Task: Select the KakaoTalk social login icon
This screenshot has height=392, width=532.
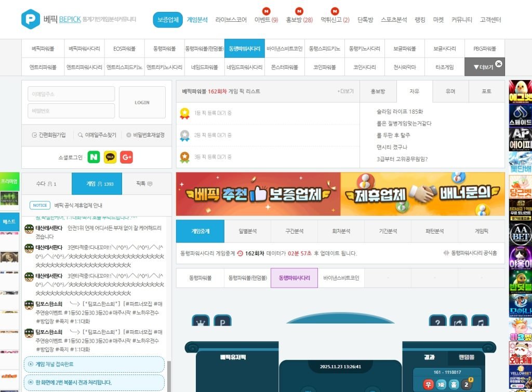Action: [x=110, y=156]
